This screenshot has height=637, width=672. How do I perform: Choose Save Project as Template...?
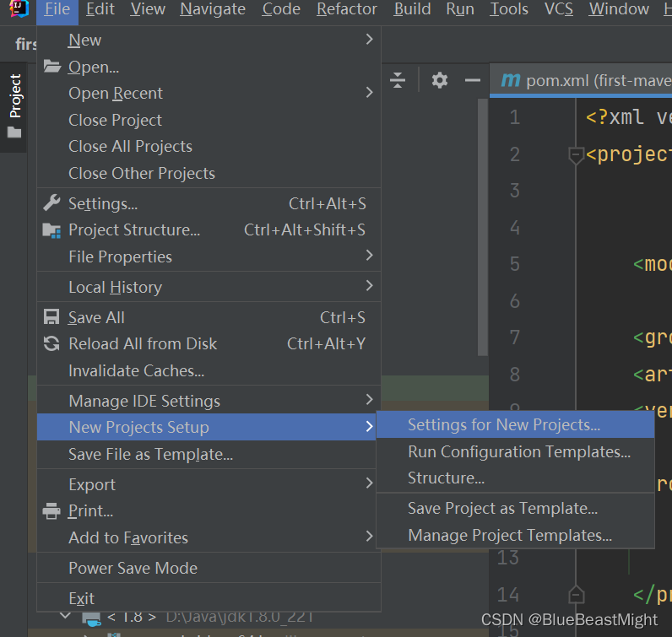515,508
